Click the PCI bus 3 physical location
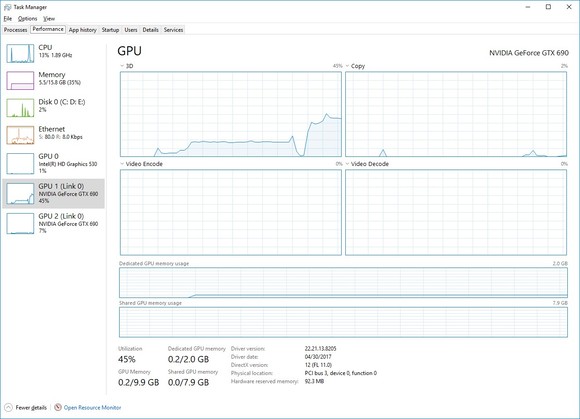Image resolution: width=580 pixels, height=419 pixels. [341, 373]
